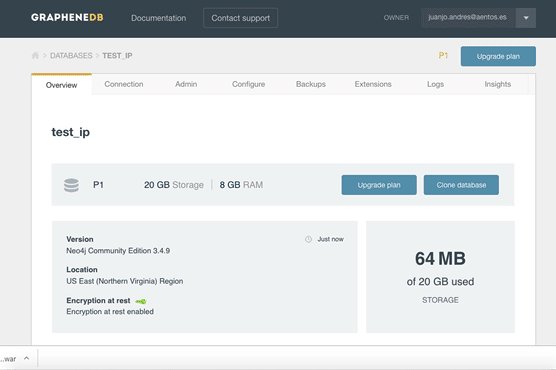This screenshot has width=556, height=370.
Task: Click the 20 GB Storage text
Action: (174, 185)
